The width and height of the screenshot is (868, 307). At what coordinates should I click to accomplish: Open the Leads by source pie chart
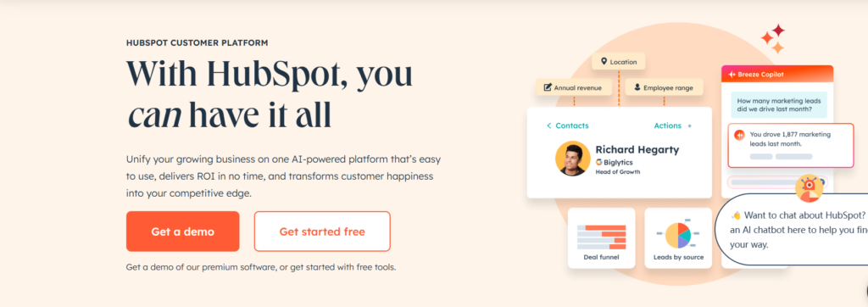tap(678, 237)
